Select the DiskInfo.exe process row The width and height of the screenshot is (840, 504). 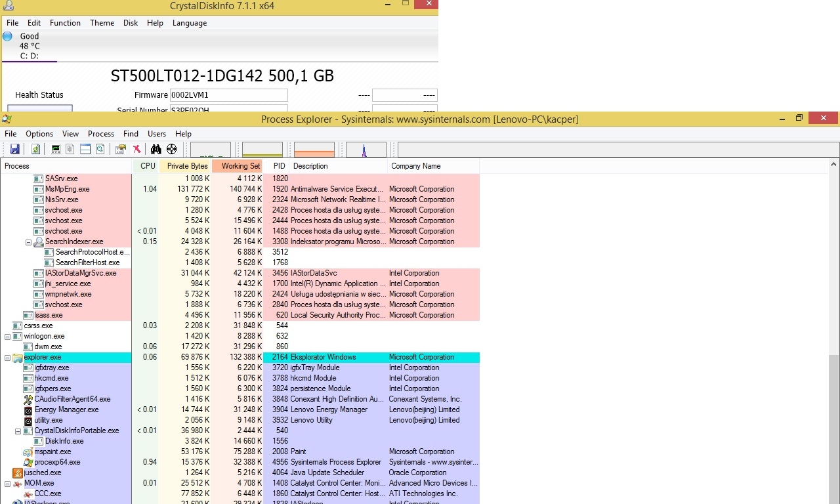coord(240,441)
